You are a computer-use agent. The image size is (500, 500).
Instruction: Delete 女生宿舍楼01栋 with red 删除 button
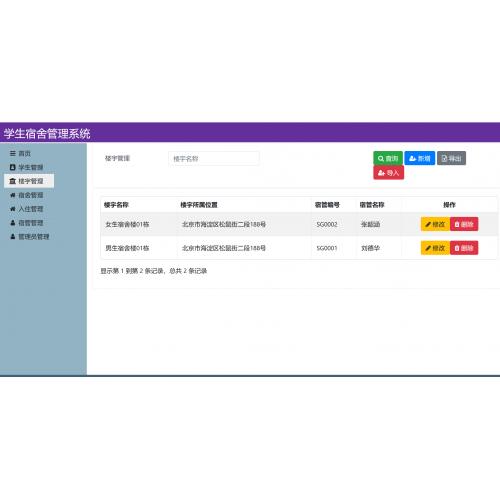[x=464, y=224]
